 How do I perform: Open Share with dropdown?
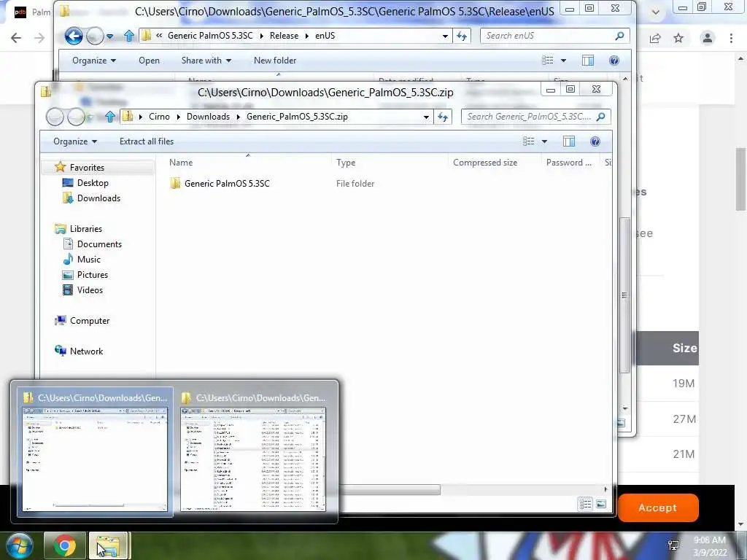206,61
